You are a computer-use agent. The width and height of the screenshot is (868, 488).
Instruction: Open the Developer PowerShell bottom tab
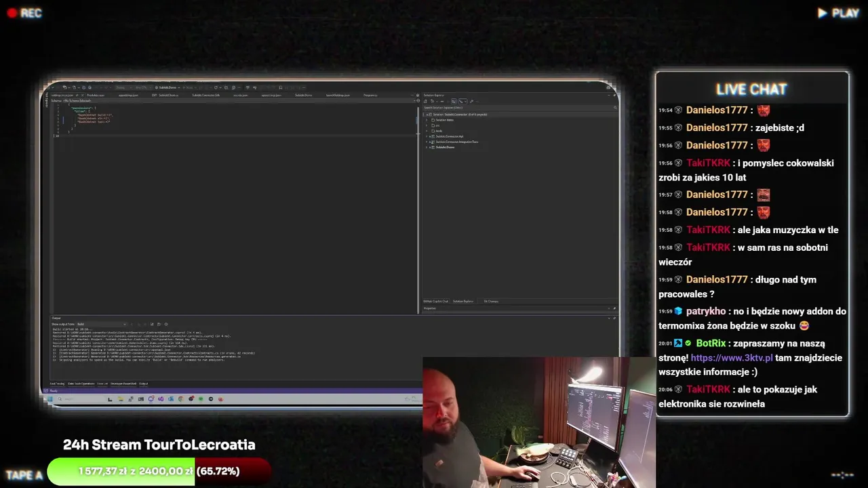123,384
